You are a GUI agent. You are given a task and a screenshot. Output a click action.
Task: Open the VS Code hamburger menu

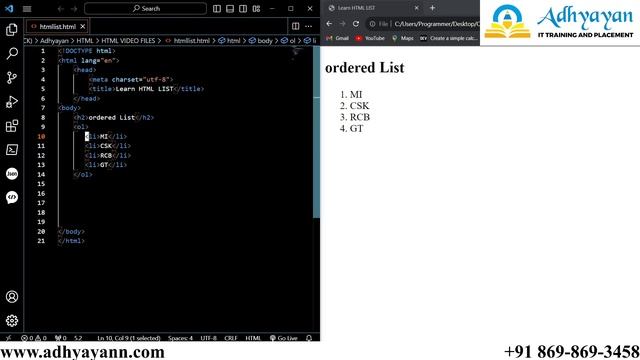[27, 9]
